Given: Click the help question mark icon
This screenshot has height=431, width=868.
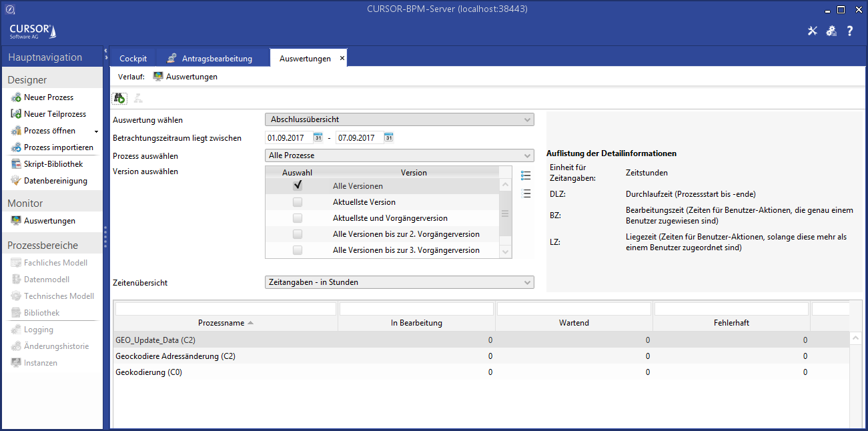Looking at the screenshot, I should (850, 31).
